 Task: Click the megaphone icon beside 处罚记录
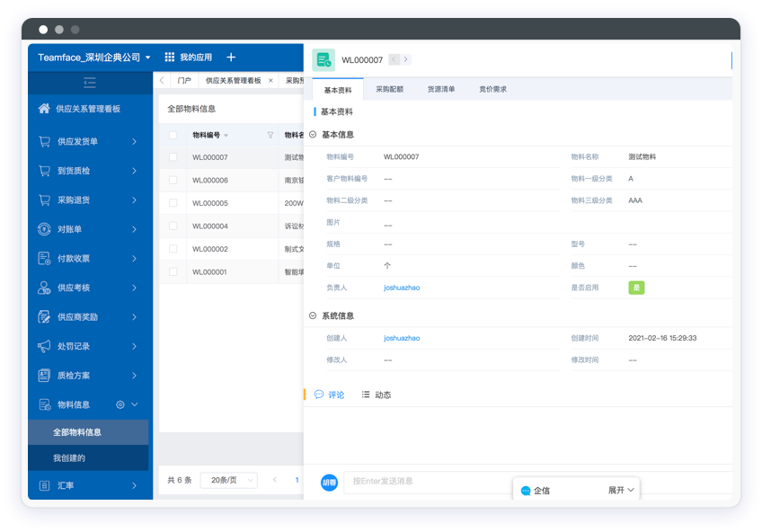coord(44,346)
